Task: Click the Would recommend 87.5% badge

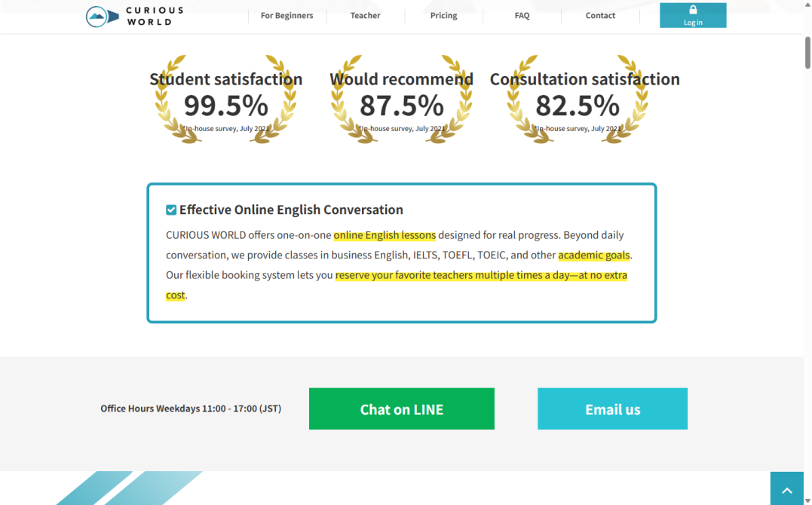Action: click(x=402, y=99)
